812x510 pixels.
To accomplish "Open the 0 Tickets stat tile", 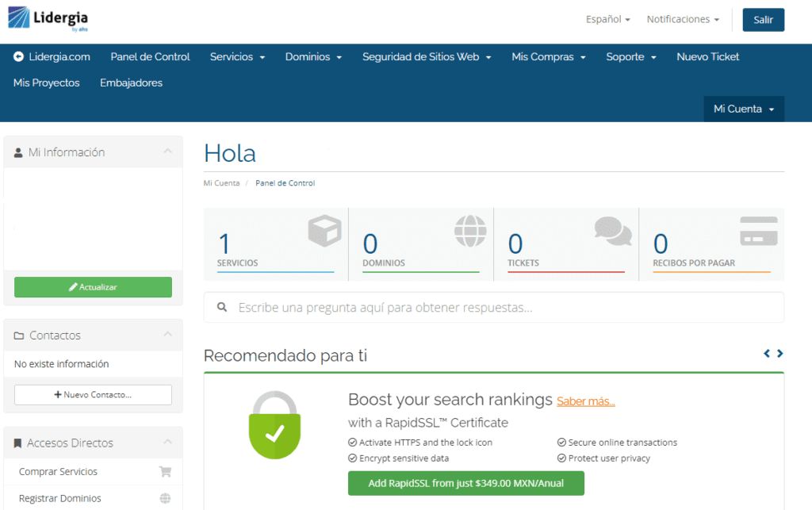I will 566,244.
